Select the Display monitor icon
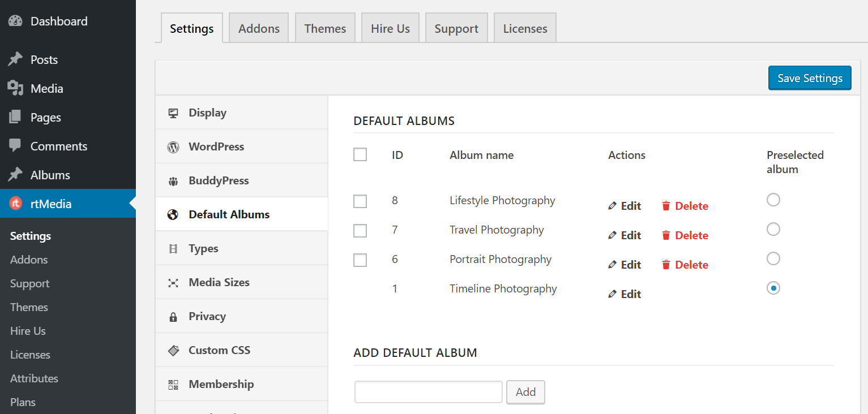868x414 pixels. coord(173,113)
